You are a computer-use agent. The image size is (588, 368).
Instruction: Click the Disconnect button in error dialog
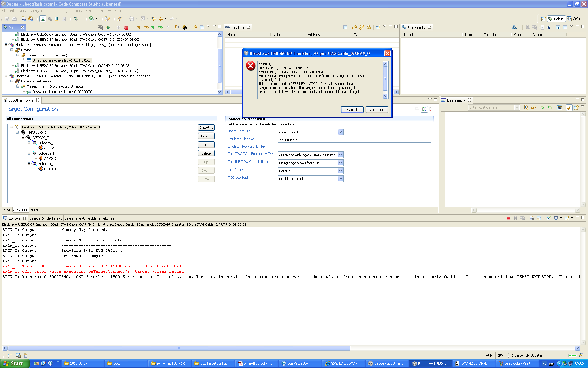376,110
